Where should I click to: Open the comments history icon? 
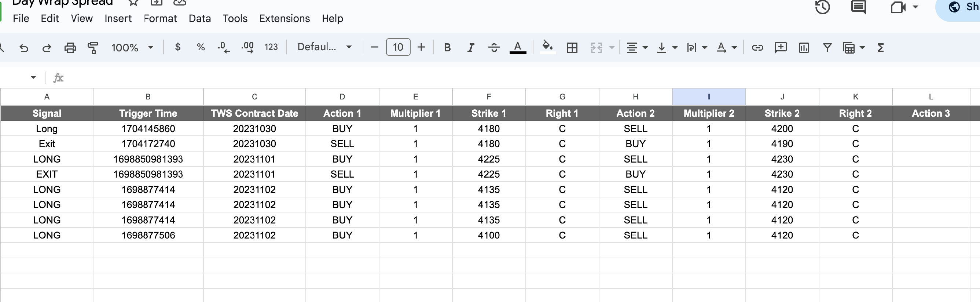[x=858, y=7]
